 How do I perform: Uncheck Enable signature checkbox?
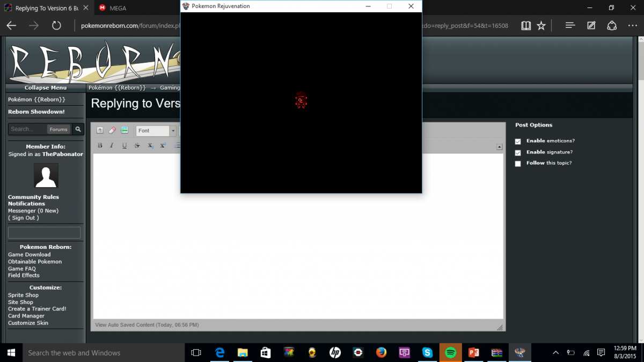518,153
